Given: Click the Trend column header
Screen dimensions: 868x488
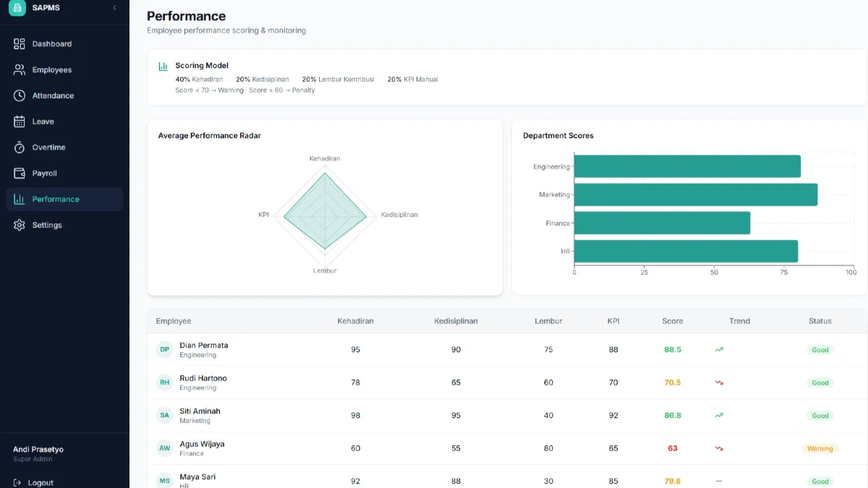Looking at the screenshot, I should point(739,321).
